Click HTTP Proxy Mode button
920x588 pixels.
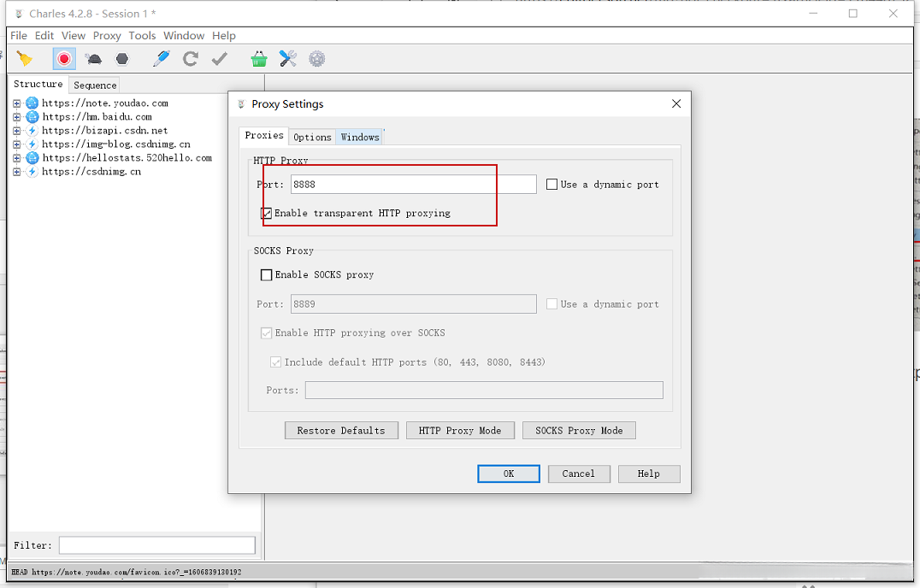(x=460, y=430)
